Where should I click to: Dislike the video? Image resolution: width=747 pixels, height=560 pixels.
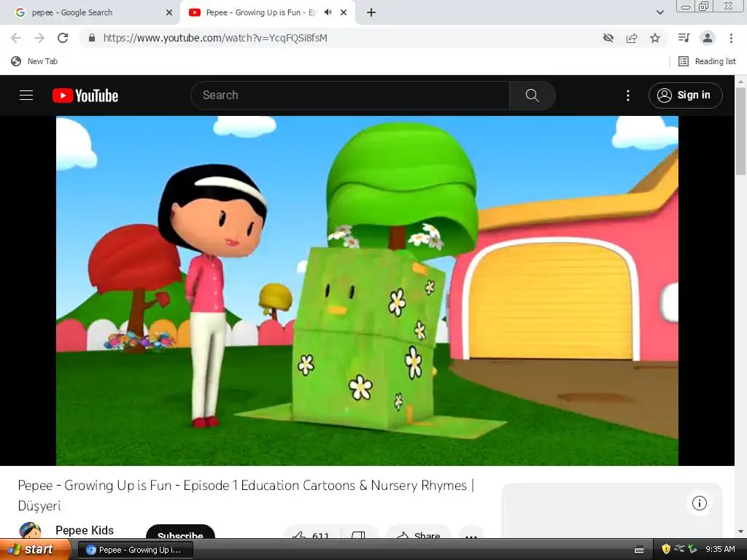[359, 532]
